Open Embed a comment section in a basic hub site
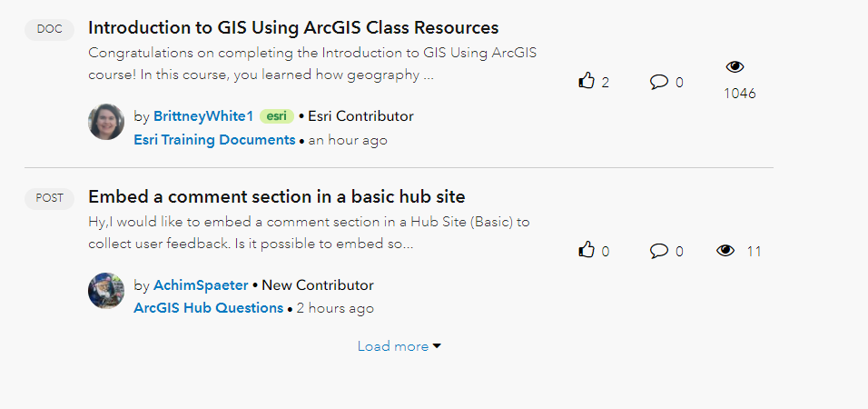Viewport: 868px width, 409px height. pyautogui.click(x=277, y=196)
